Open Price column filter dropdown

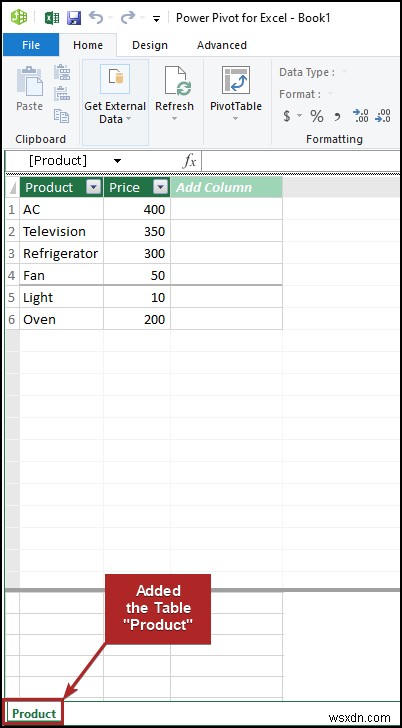click(161, 187)
